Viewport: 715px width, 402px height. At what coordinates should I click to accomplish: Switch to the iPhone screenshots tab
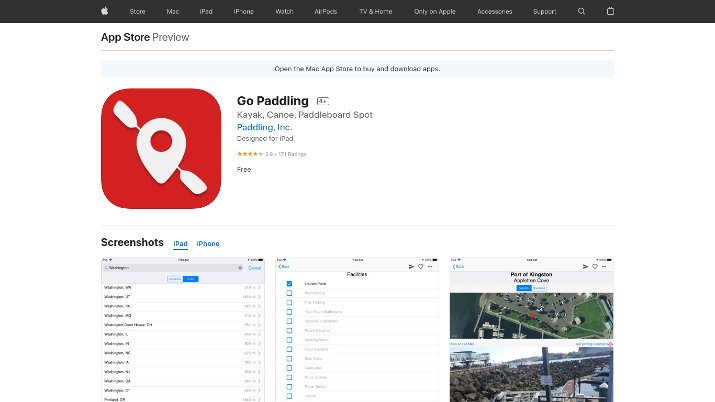click(208, 244)
